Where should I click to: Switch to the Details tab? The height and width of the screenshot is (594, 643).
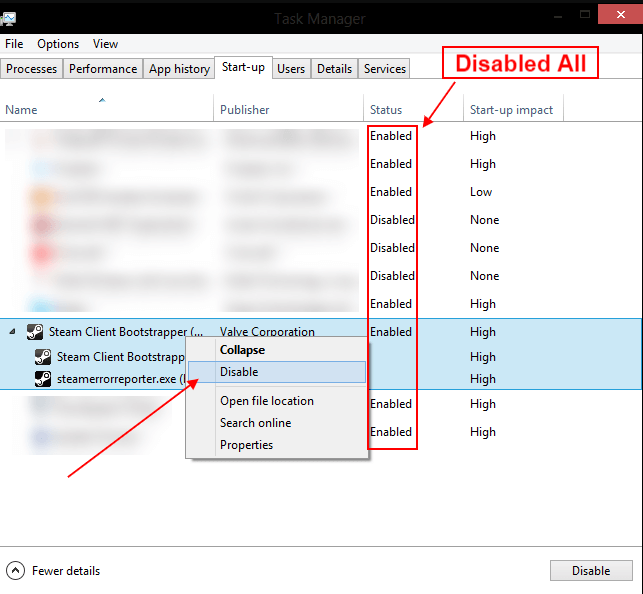(335, 68)
